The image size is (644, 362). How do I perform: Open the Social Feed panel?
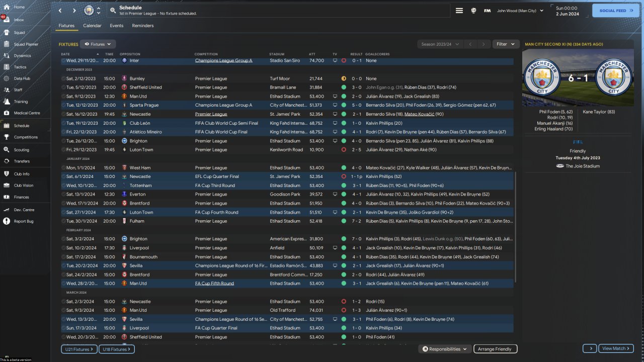(616, 11)
